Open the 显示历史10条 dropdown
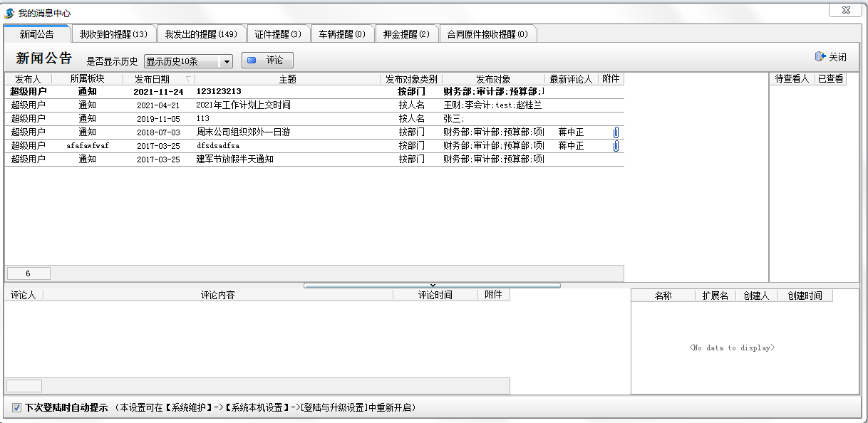 pos(227,62)
